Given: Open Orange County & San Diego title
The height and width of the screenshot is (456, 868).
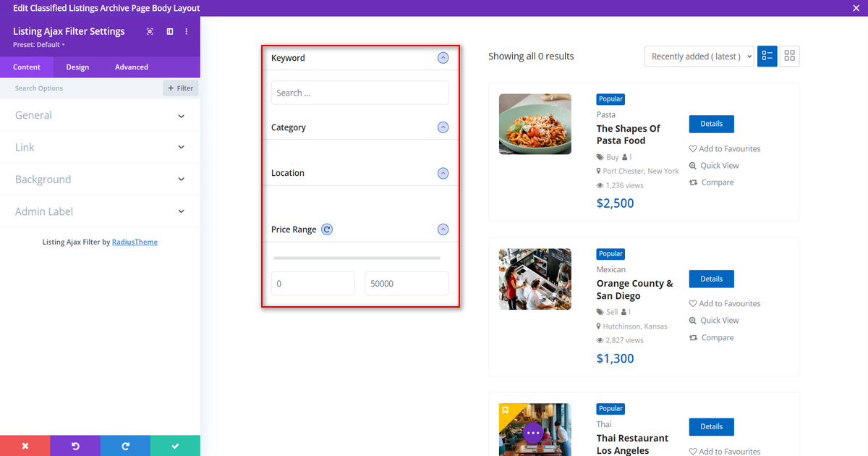Looking at the screenshot, I should pos(635,290).
